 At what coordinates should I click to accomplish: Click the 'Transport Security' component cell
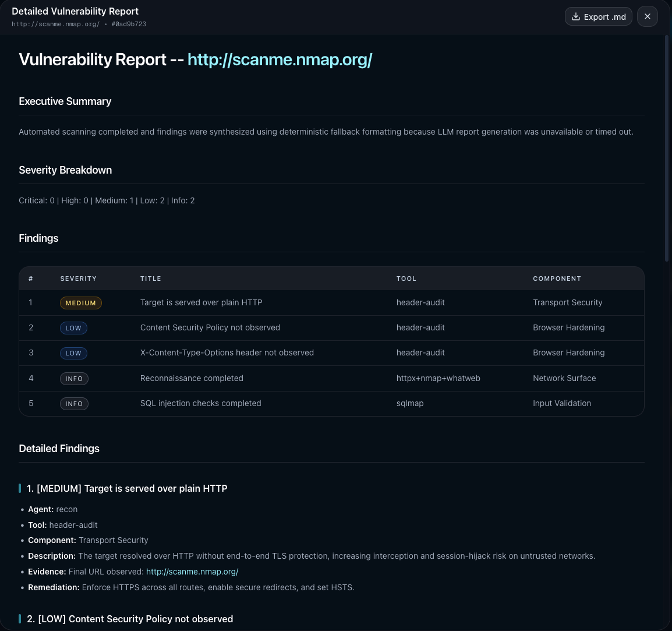pyautogui.click(x=567, y=302)
